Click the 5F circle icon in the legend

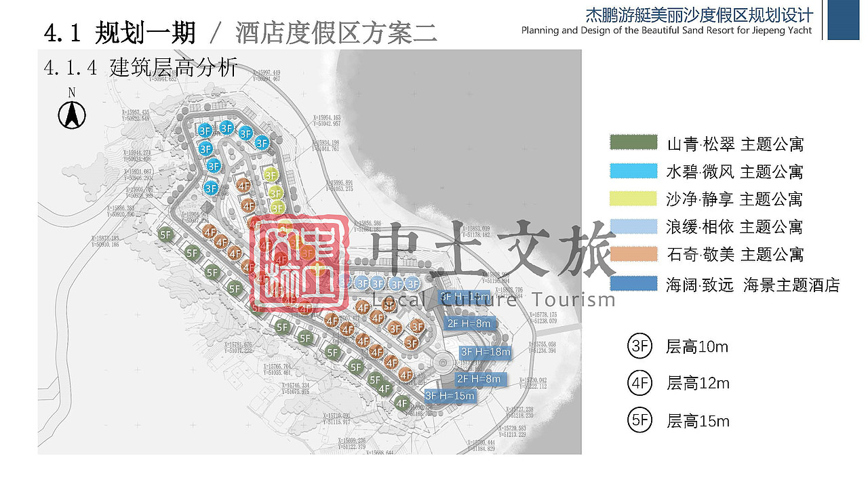tap(639, 421)
